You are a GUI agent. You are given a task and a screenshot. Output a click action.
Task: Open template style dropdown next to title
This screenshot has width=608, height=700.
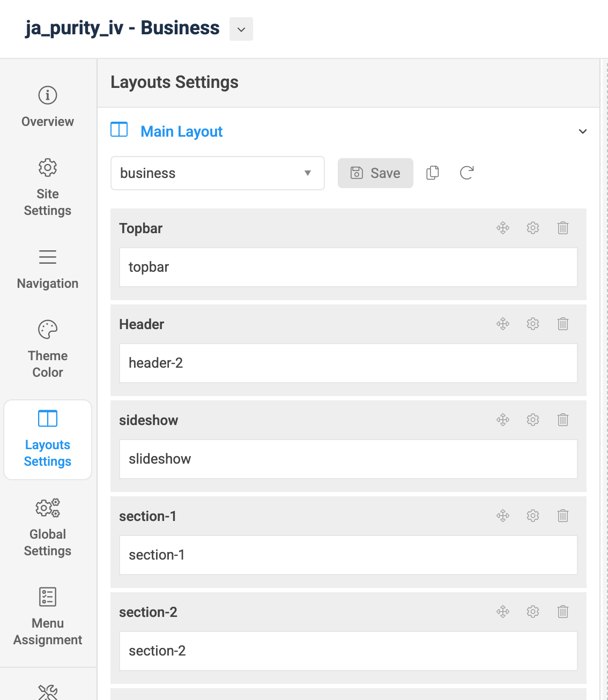coord(241,29)
